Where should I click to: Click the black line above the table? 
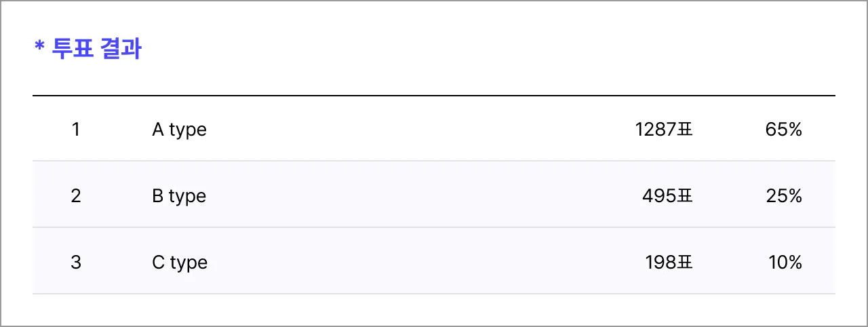[x=434, y=96]
